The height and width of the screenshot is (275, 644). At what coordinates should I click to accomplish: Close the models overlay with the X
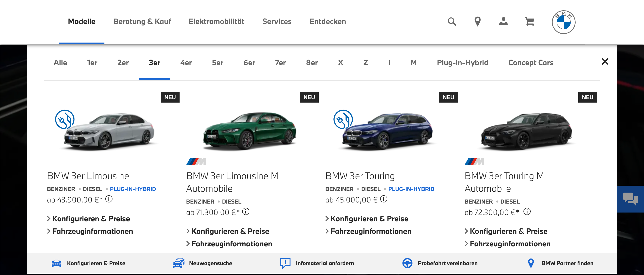coord(605,61)
